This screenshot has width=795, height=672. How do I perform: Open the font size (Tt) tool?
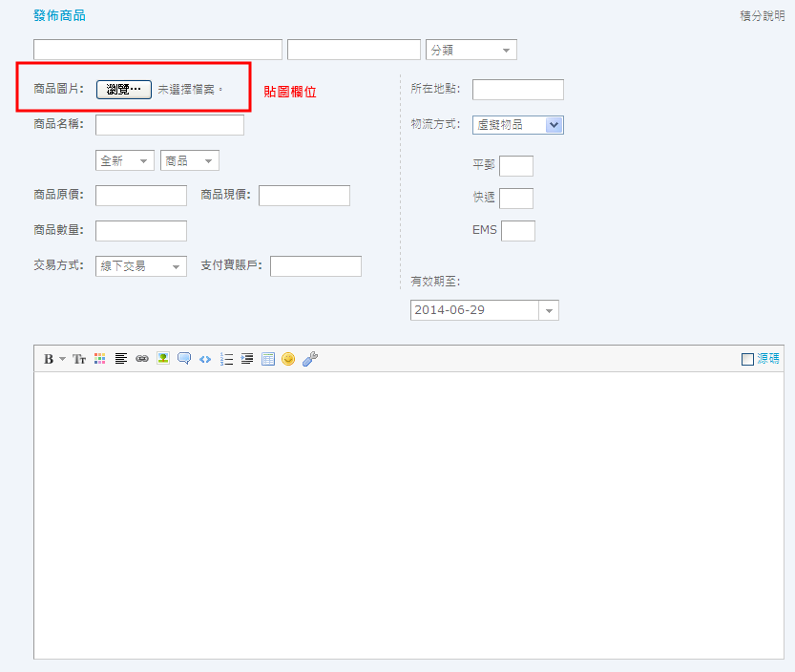click(79, 359)
